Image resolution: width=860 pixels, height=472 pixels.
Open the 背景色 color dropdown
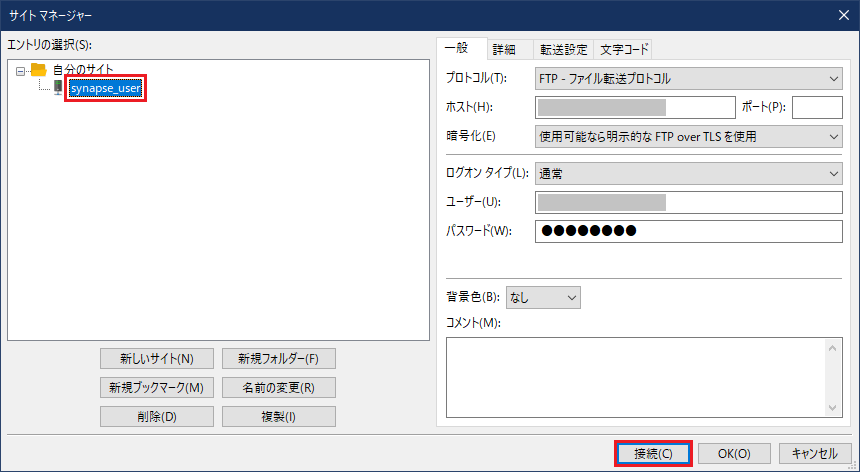pyautogui.click(x=543, y=297)
